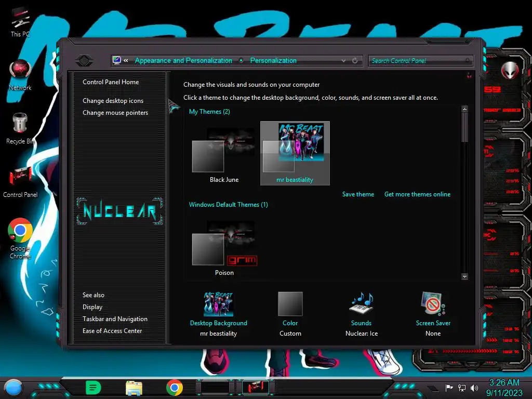
Task: Go to Control Panel Home
Action: click(111, 82)
